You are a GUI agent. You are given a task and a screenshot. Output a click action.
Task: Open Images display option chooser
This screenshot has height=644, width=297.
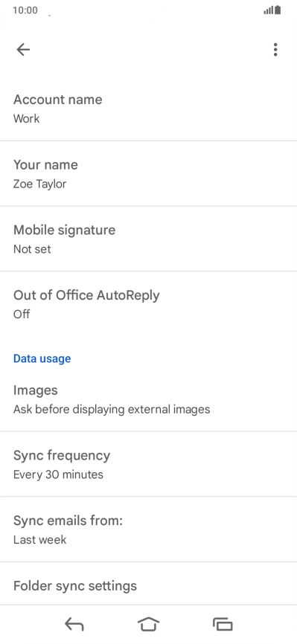tap(149, 399)
